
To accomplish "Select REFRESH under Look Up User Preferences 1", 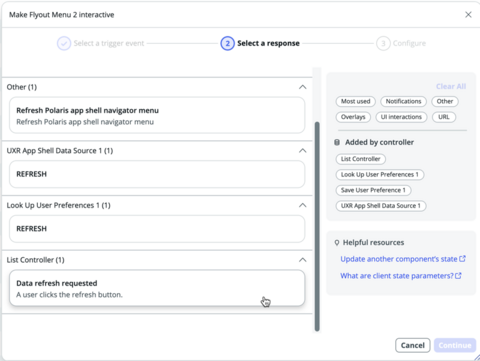I will pyautogui.click(x=157, y=229).
